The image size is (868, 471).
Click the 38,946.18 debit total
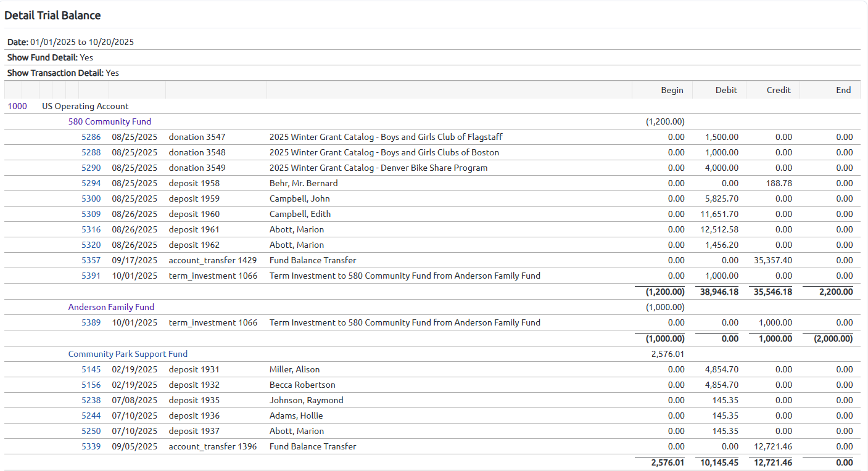pyautogui.click(x=719, y=292)
